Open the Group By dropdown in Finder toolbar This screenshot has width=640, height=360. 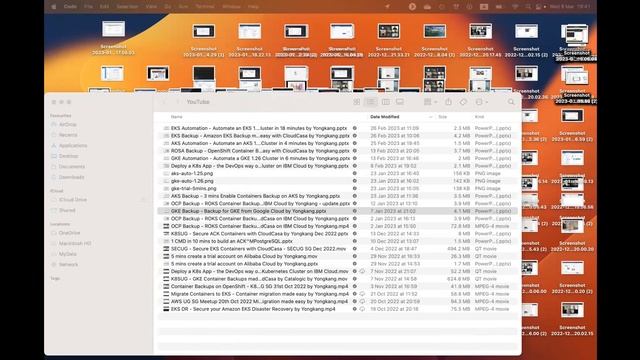[430, 102]
